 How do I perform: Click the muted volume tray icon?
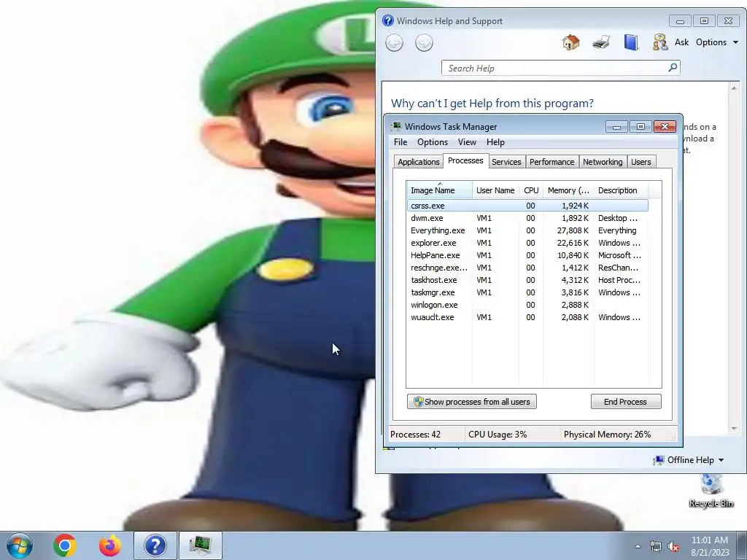(x=673, y=547)
